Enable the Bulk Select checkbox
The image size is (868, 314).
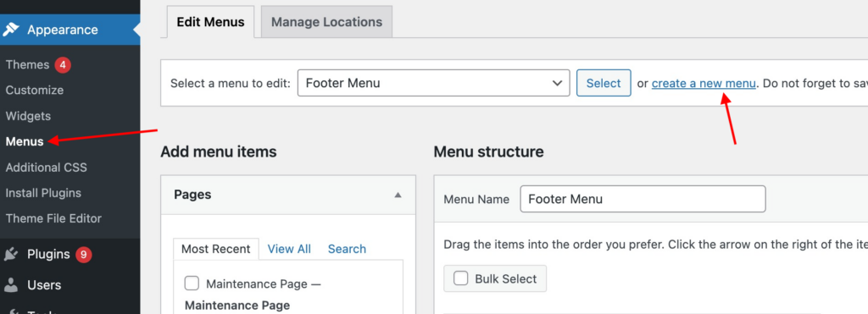460,278
